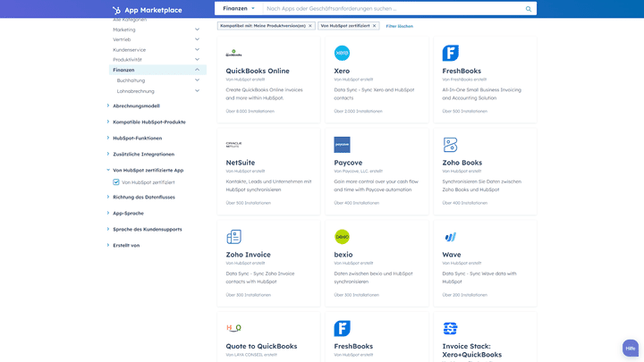The width and height of the screenshot is (644, 362).
Task: Open the bexio app title
Action: [343, 255]
